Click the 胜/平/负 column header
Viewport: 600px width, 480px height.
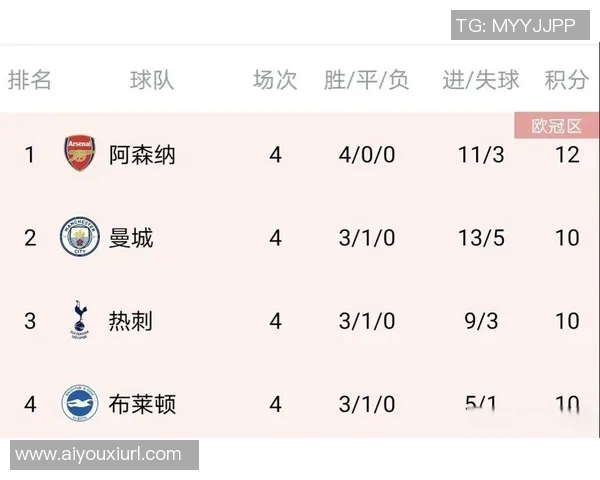366,81
